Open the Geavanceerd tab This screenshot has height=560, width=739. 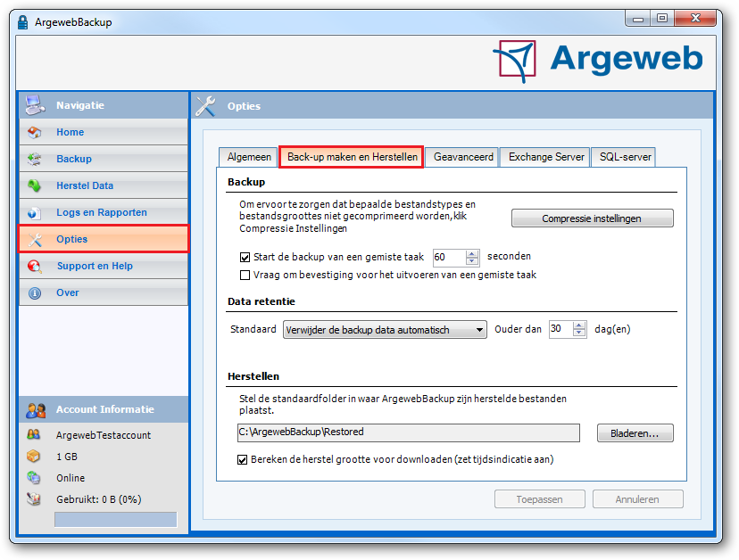pyautogui.click(x=463, y=157)
